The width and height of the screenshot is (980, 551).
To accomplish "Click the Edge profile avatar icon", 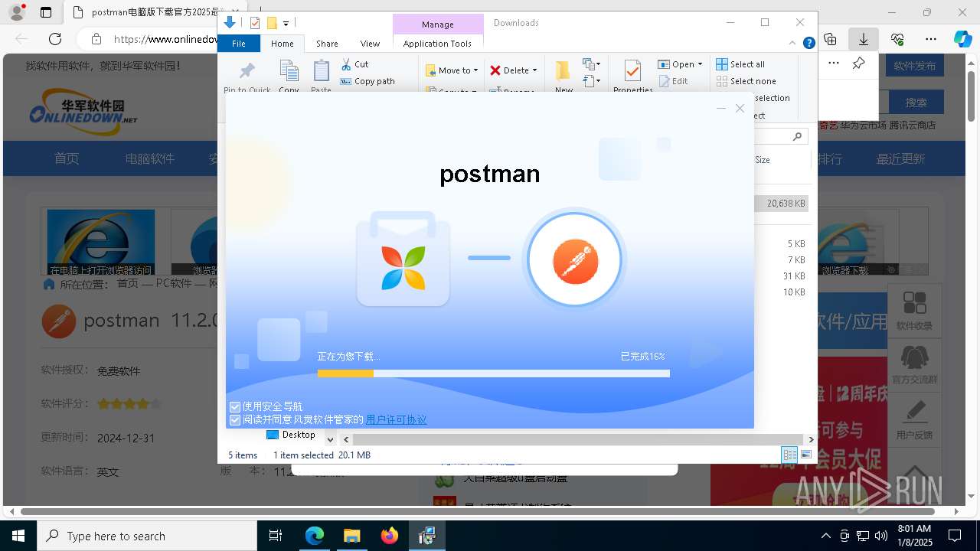I will [16, 12].
